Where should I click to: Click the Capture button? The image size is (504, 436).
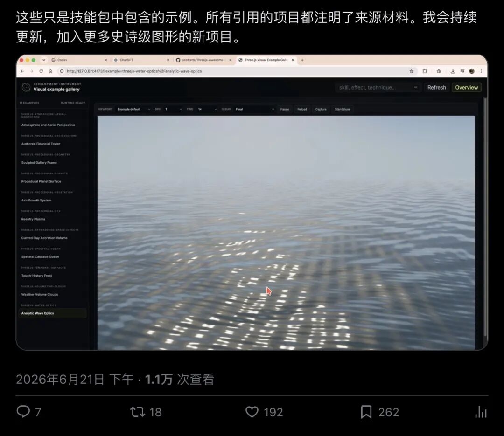[321, 109]
